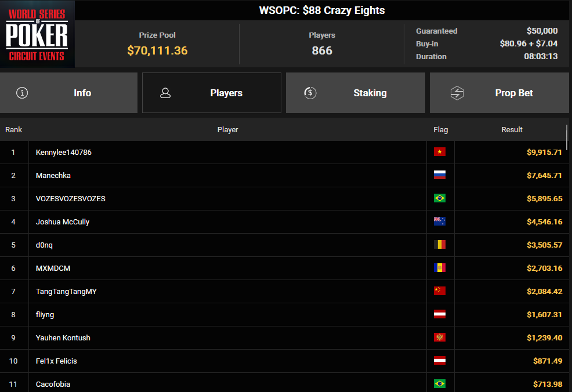Screen dimensions: 572x392
Task: Select the player Cacofobia
Action: pyautogui.click(x=53, y=384)
